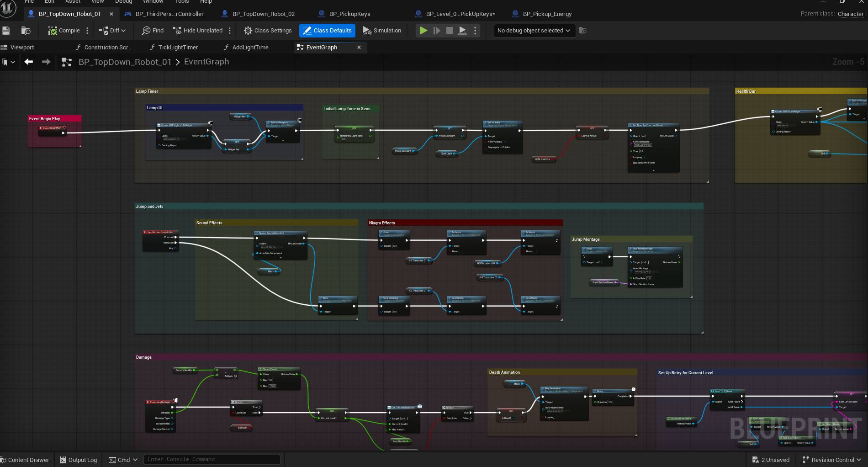The width and height of the screenshot is (868, 467).
Task: Toggle Looping checkbox on Set Timer node
Action: 645,157
